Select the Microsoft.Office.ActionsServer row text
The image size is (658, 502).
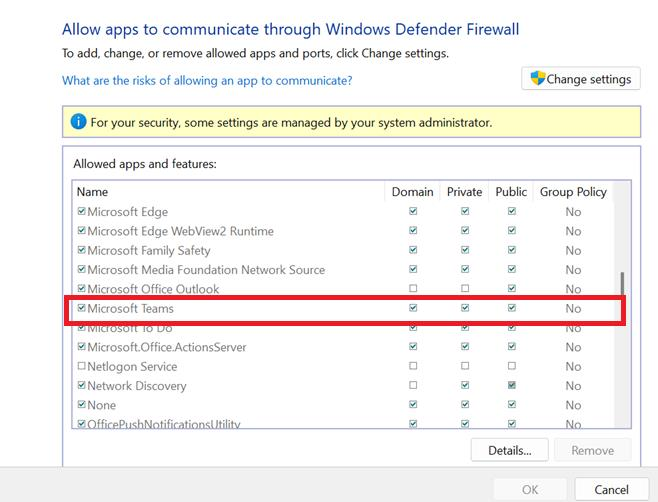tap(167, 347)
